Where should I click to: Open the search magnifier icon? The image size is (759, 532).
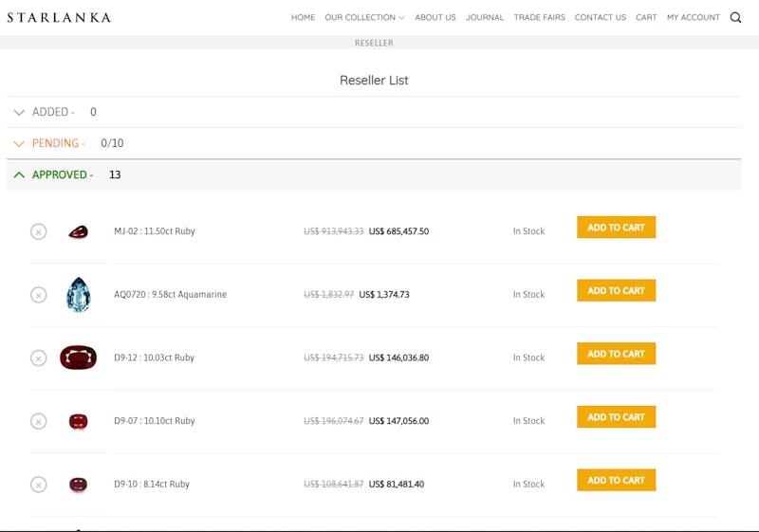[x=735, y=17]
